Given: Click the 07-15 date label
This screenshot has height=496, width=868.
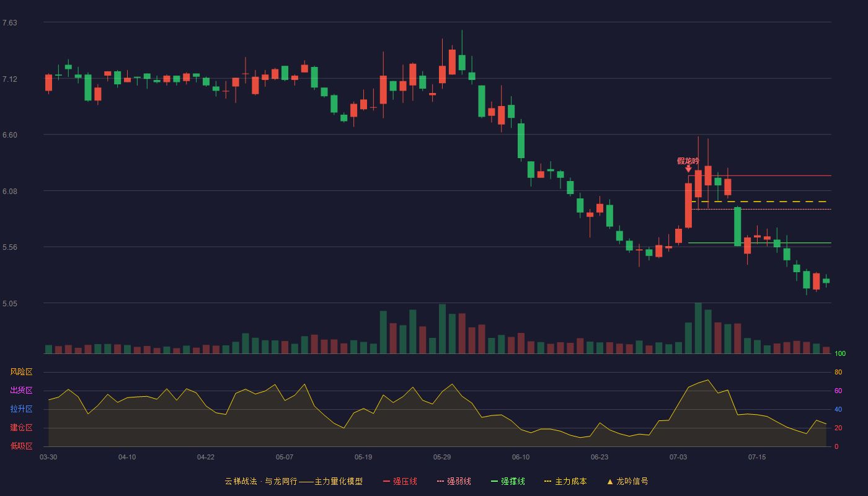Looking at the screenshot, I should point(757,457).
